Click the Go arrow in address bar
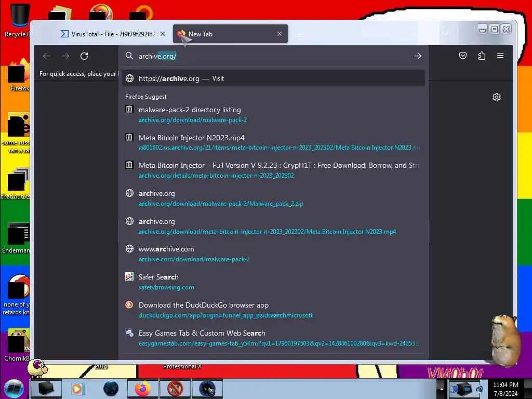The height and width of the screenshot is (399, 532). [418, 56]
